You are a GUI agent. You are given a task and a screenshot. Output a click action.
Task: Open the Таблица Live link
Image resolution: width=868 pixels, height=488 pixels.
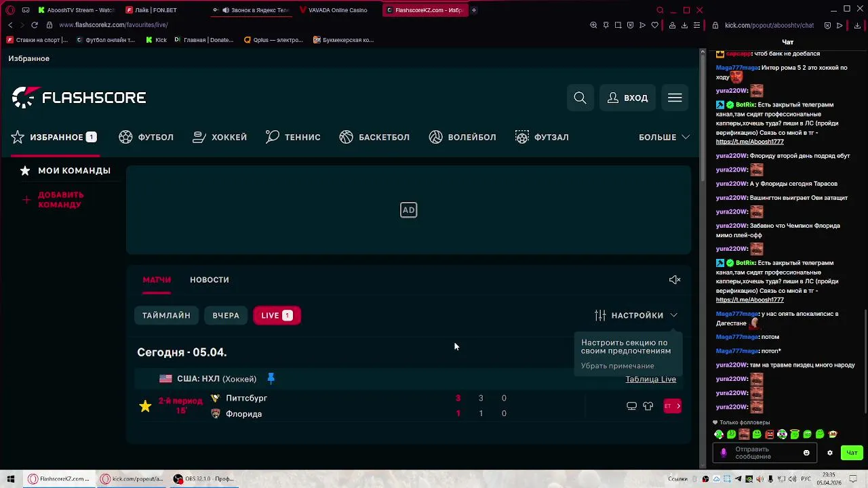(651, 379)
